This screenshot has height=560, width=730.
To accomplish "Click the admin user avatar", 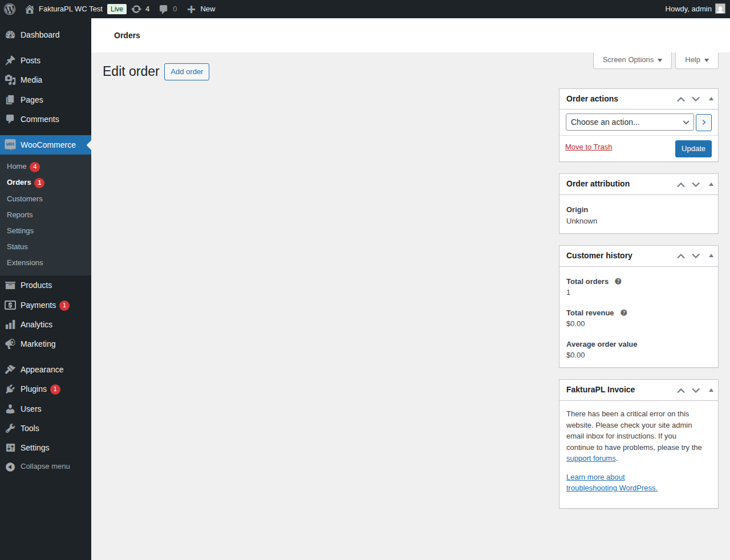I will [720, 9].
